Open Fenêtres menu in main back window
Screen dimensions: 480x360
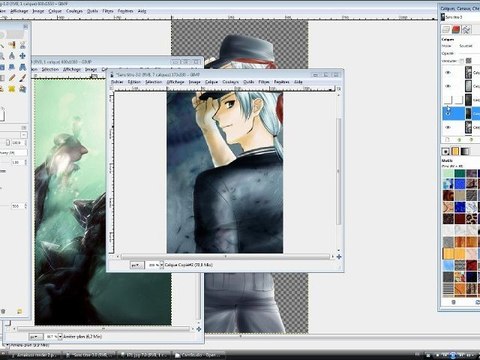[x=125, y=11]
